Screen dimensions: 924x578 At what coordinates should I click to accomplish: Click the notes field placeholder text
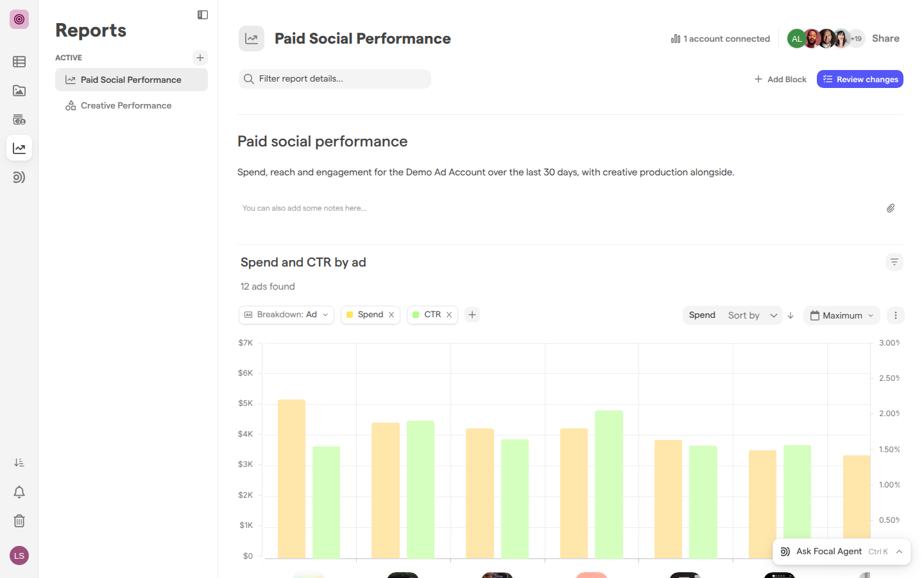[x=305, y=208]
